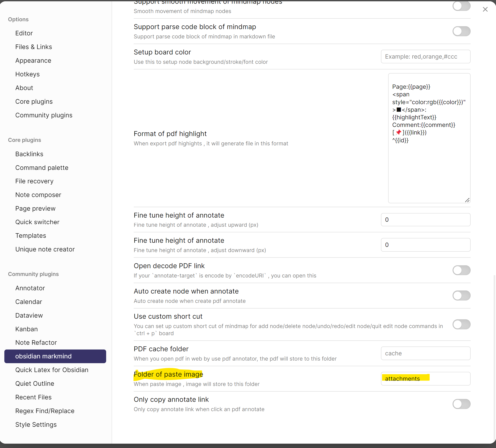Click the Setup board color input field

pos(425,57)
